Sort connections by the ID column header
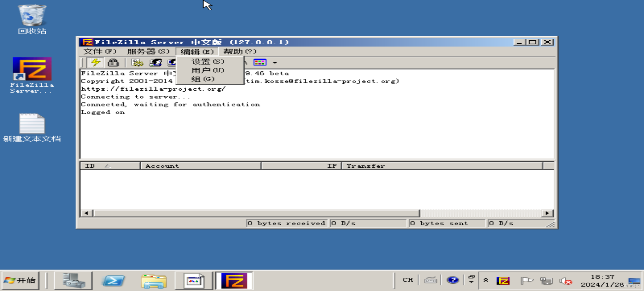 tap(110, 166)
